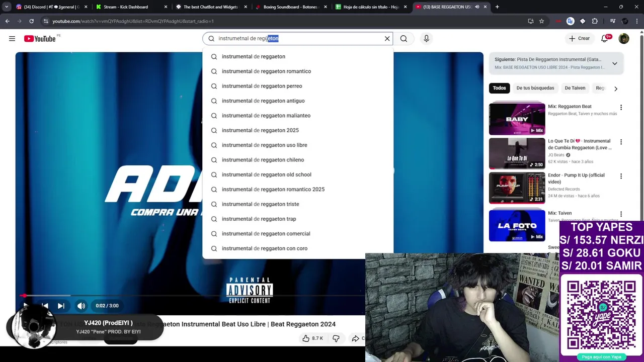Image resolution: width=644 pixels, height=362 pixels.
Task: Go to YouTube home via logo
Action: point(40,39)
